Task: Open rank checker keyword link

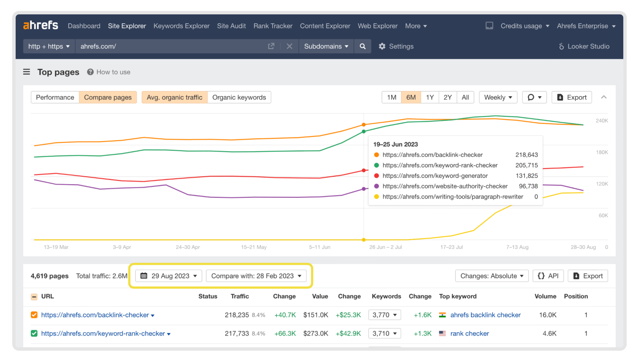Action: (470, 333)
